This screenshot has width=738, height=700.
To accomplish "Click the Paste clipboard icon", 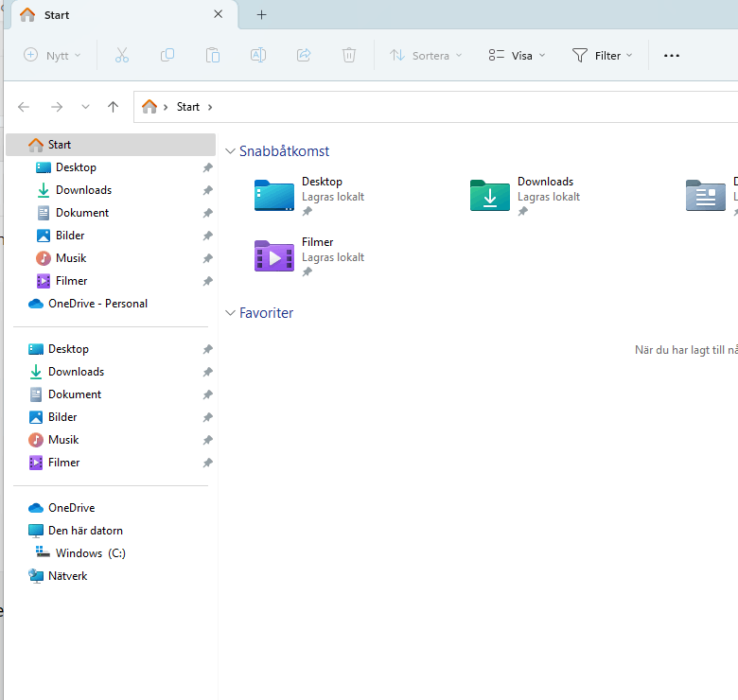I will (x=213, y=56).
